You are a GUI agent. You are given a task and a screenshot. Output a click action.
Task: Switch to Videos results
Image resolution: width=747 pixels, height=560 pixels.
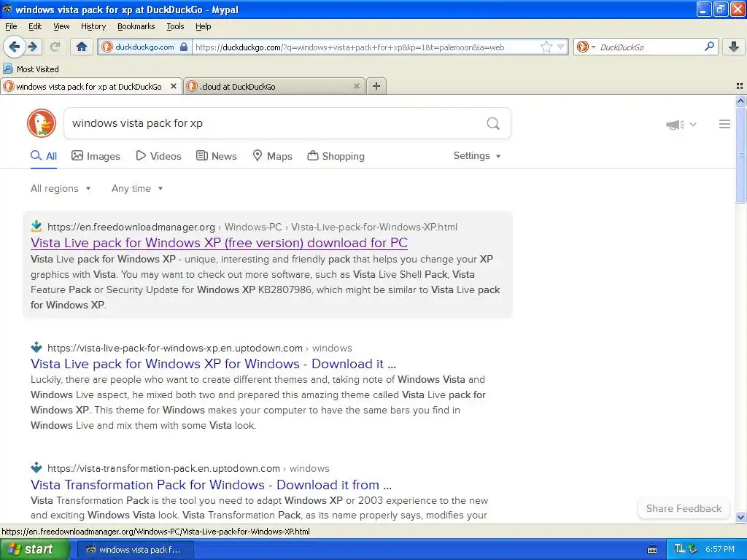tap(158, 156)
